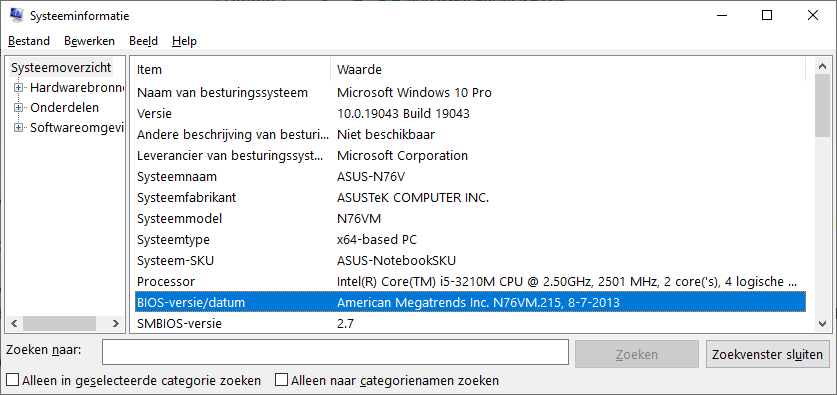Click the value Niet beschikbaar
837x395 pixels.
coord(386,135)
